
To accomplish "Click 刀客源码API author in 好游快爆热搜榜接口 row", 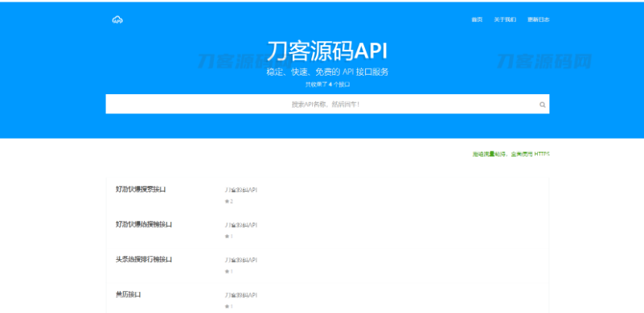I will tap(241, 225).
